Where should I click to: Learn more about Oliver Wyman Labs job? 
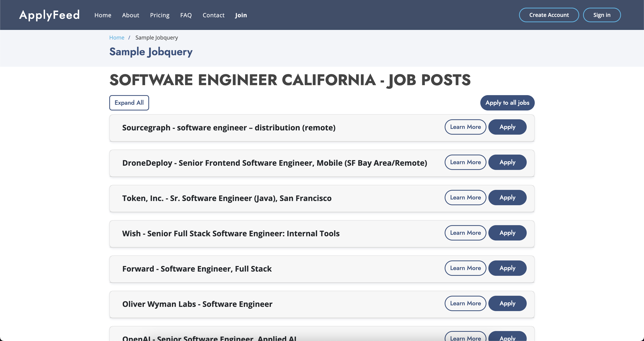click(x=465, y=303)
